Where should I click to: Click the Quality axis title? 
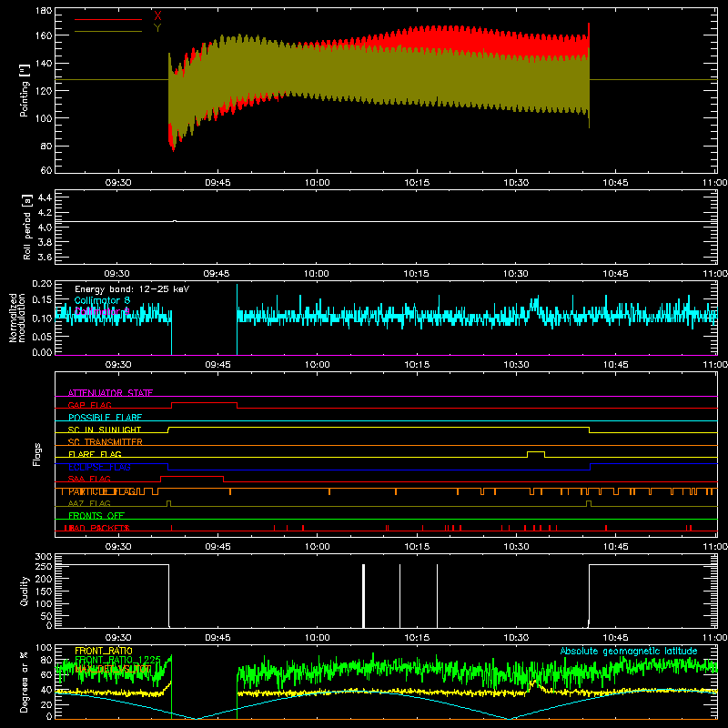point(25,591)
